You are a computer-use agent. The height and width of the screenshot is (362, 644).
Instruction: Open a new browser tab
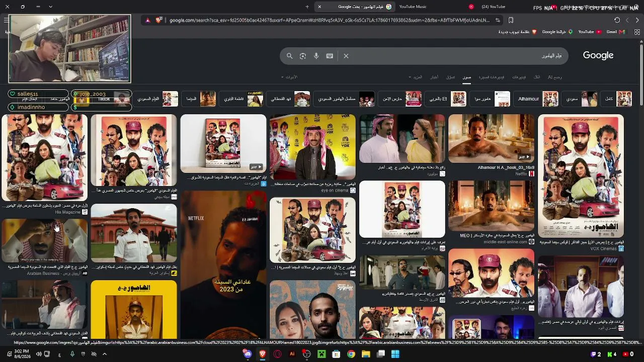click(307, 7)
